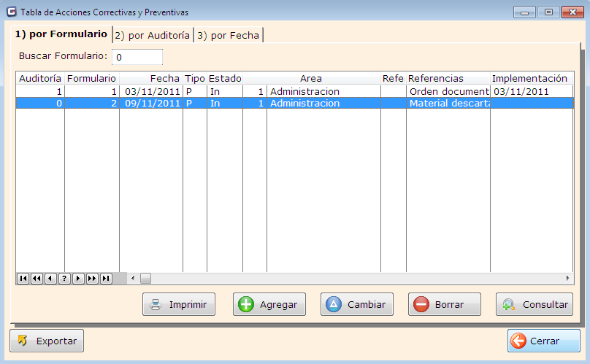Open the 3) por Fecha tab

[228, 35]
